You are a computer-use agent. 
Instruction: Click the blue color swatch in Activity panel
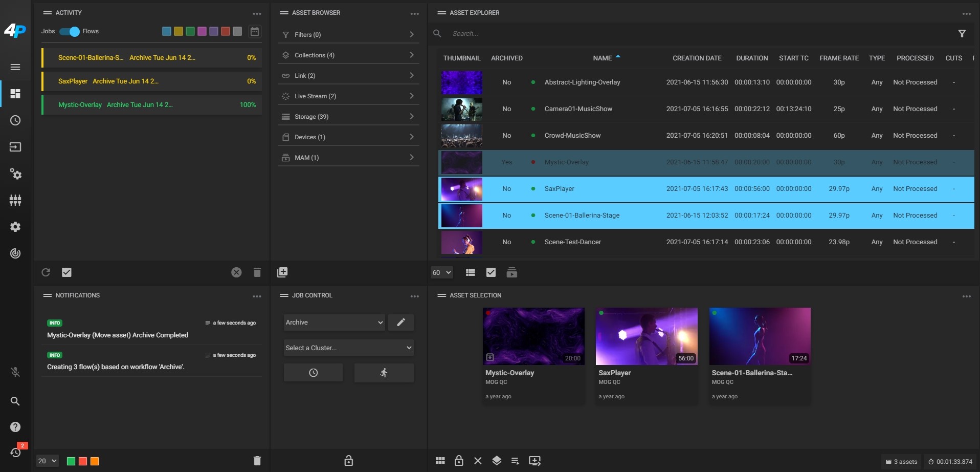point(166,31)
